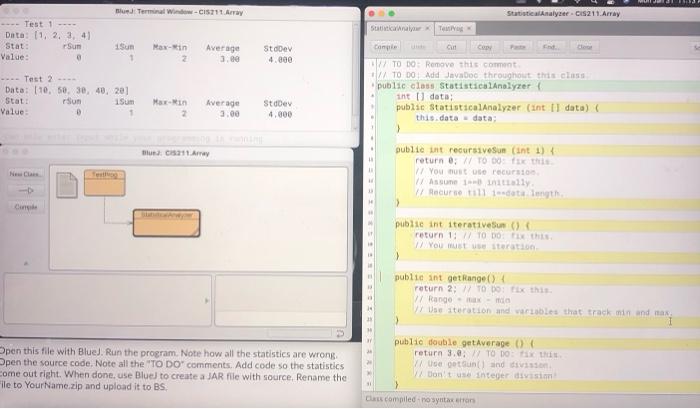Click the '// TO DO: Remove this comment.' line
The image size is (700, 409).
click(448, 64)
